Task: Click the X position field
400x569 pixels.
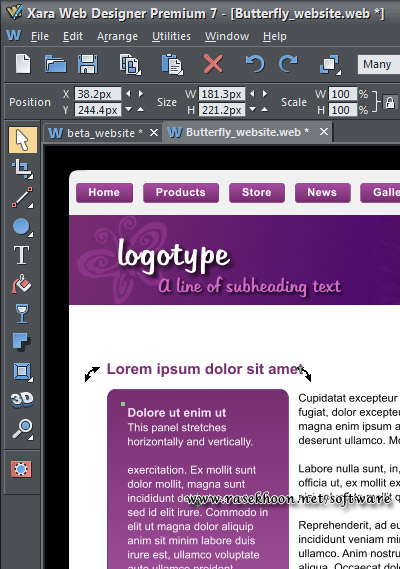Action: pos(98,94)
